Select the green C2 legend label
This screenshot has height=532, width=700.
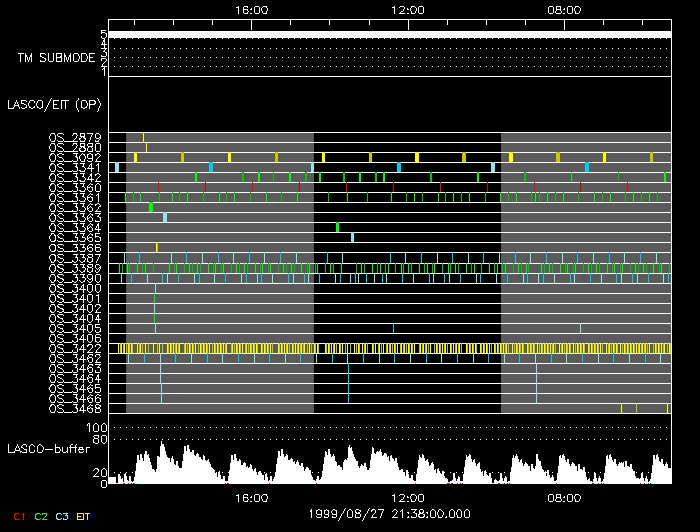[41, 515]
